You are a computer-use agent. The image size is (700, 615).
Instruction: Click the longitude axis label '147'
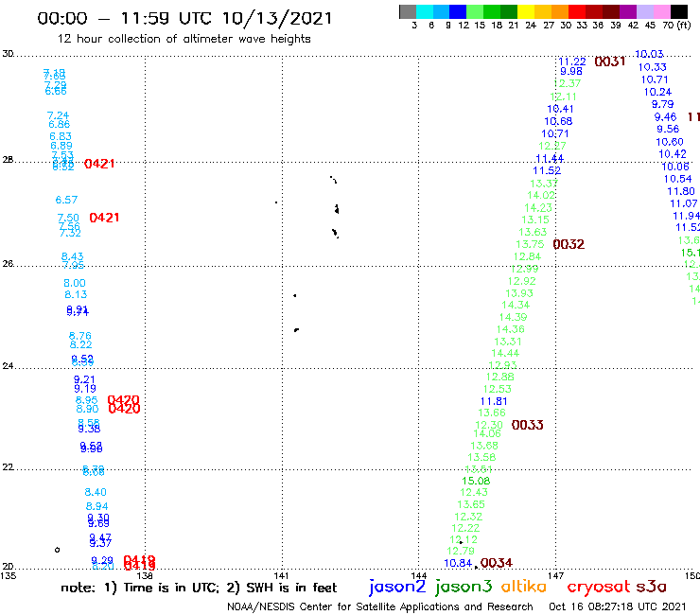click(556, 575)
